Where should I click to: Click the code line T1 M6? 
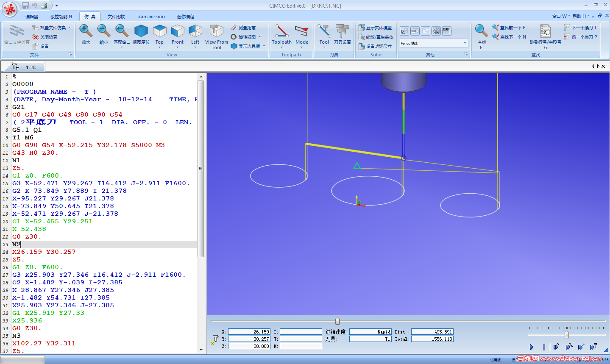coord(23,137)
